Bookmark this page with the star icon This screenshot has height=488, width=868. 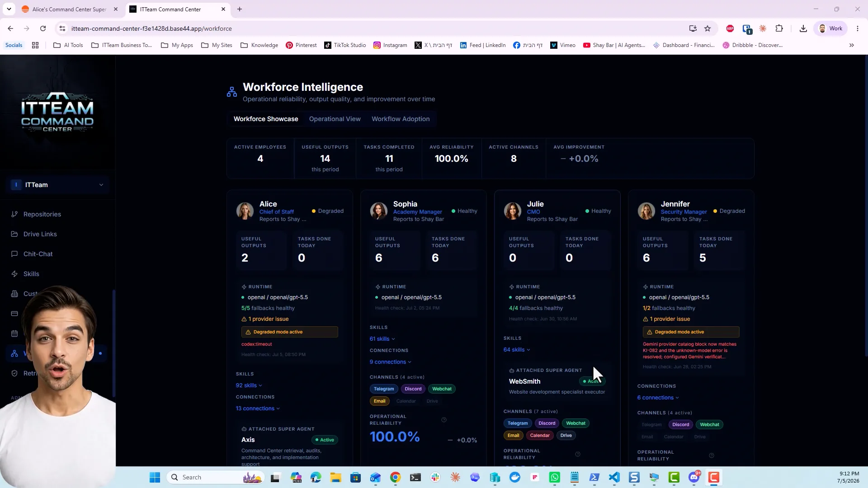[x=708, y=28]
